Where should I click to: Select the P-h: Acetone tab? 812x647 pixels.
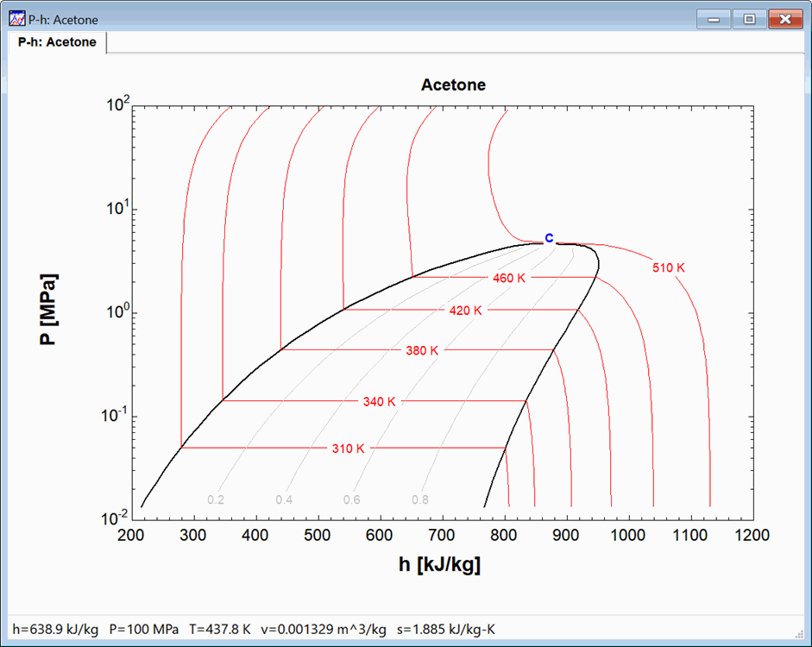58,42
